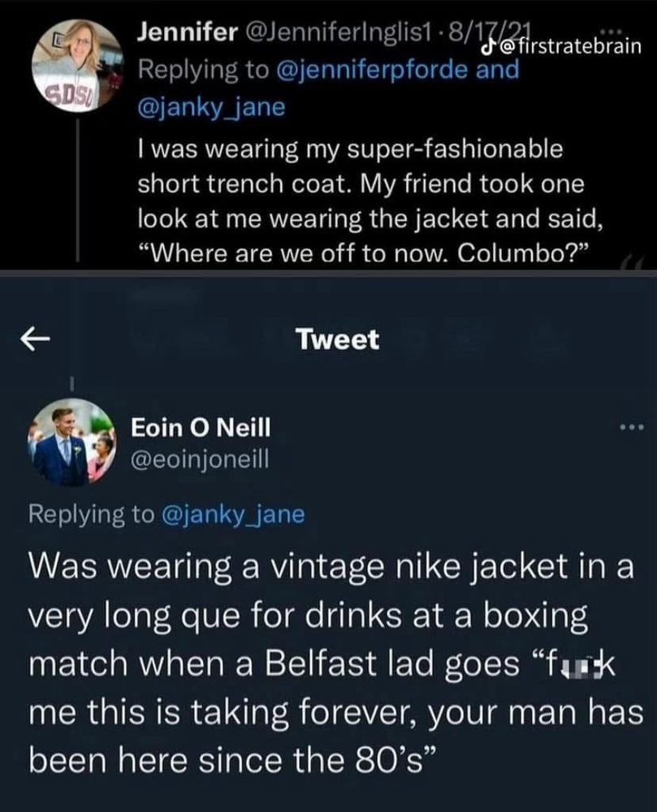Open the @jenniferpforde mention link
The height and width of the screenshot is (812, 657).
(378, 69)
